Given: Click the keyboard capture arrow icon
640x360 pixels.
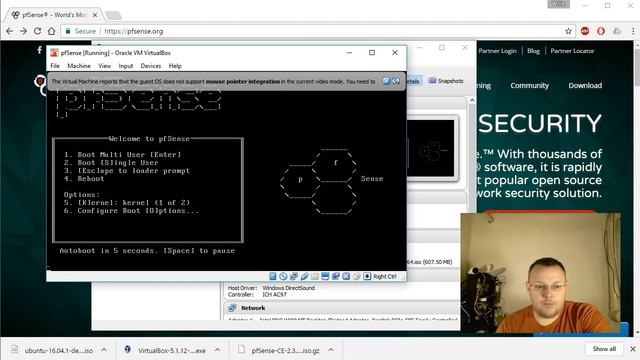Looking at the screenshot, I should pos(367,276).
